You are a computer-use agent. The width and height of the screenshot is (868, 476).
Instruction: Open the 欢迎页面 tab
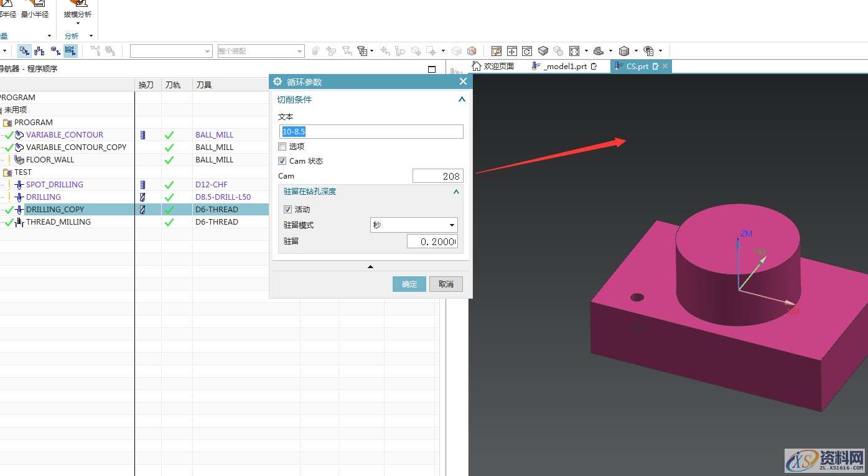(494, 66)
